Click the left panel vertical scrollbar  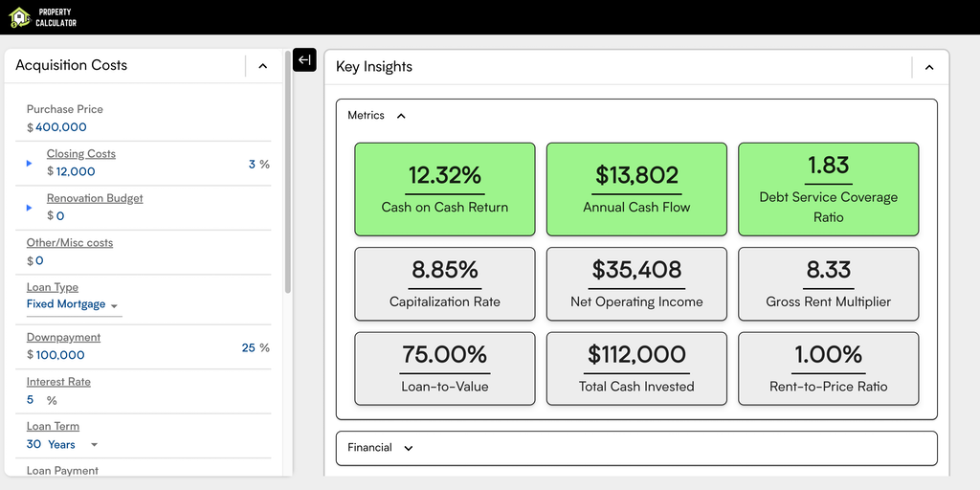(287, 191)
